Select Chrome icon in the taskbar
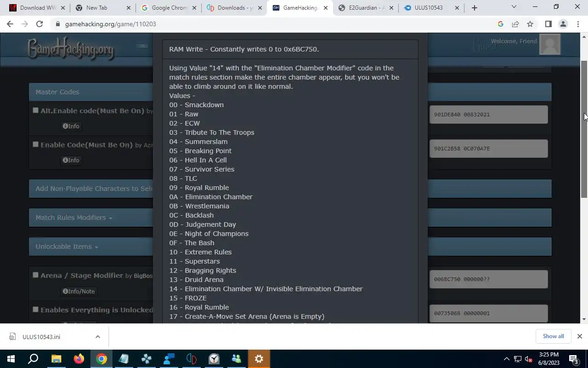Viewport: 588px width, 368px height. [101, 359]
